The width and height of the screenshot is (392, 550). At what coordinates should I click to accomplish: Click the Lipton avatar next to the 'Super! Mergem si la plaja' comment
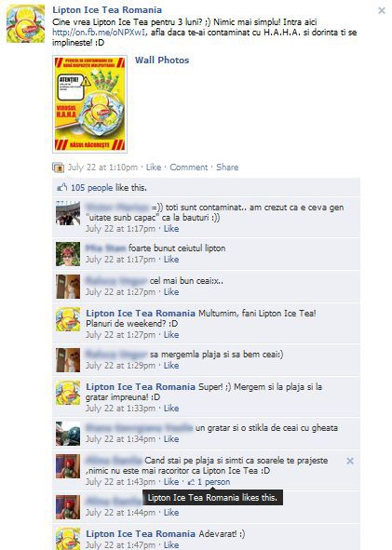tap(68, 393)
